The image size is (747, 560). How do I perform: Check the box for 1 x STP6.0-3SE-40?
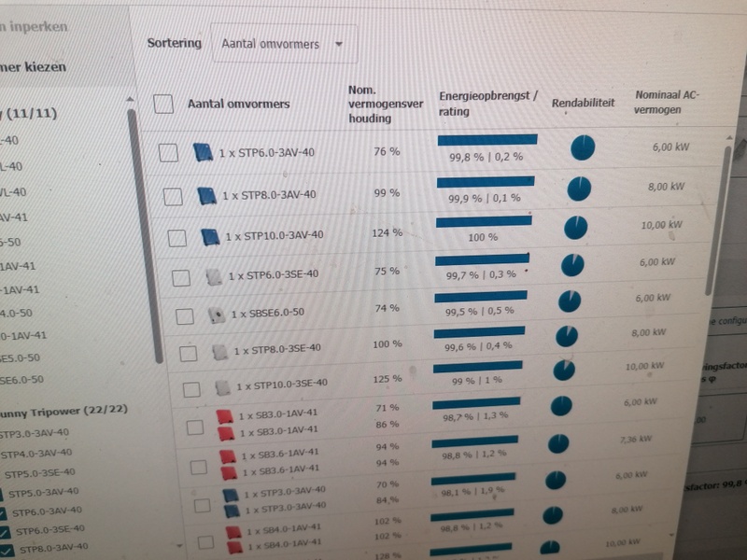[x=181, y=277]
